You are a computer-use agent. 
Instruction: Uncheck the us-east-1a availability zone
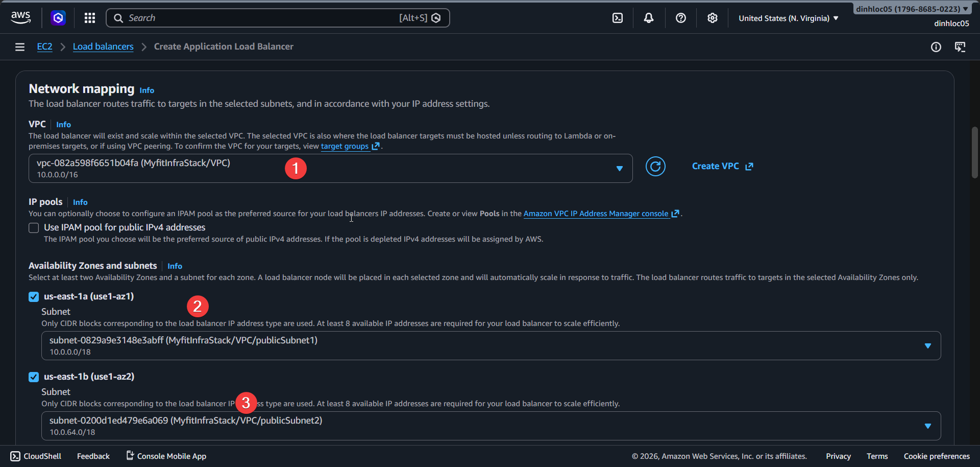coord(33,296)
